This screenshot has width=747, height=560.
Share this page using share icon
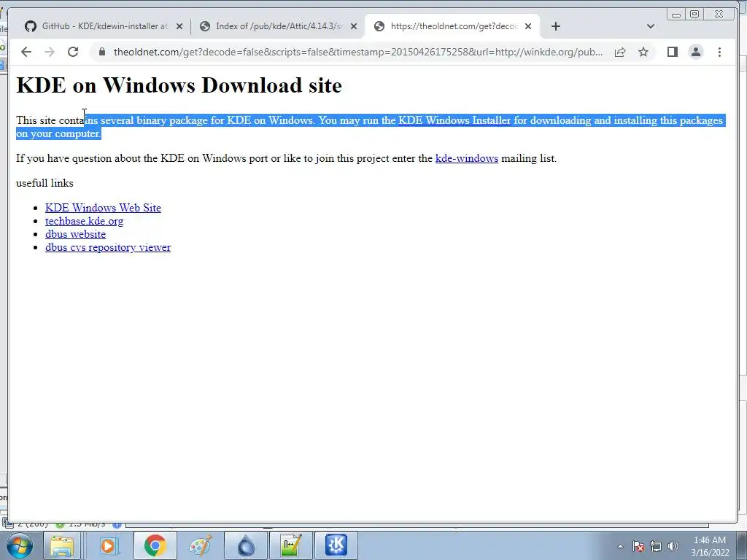(x=620, y=52)
